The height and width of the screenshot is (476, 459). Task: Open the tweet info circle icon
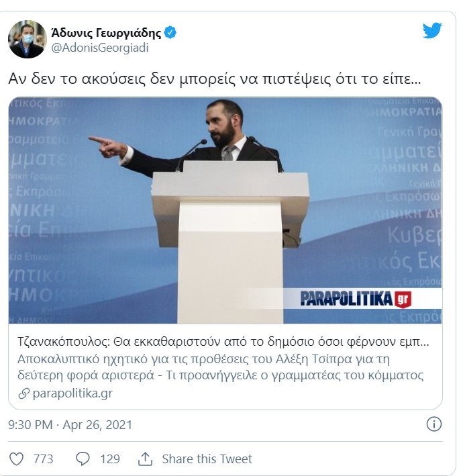(433, 424)
